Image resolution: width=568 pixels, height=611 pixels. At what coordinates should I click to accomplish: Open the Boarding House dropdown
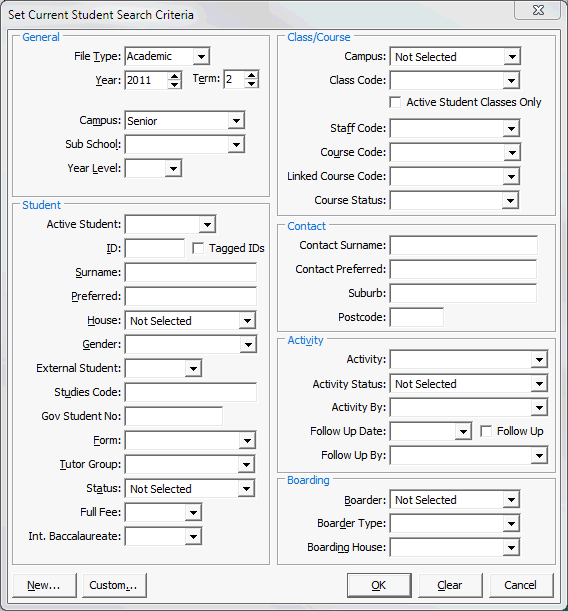[511, 548]
